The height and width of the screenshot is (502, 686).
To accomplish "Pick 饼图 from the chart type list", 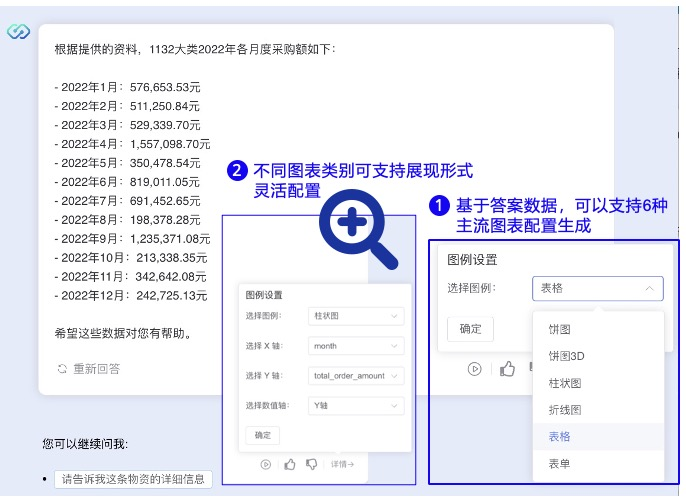I will (x=560, y=329).
